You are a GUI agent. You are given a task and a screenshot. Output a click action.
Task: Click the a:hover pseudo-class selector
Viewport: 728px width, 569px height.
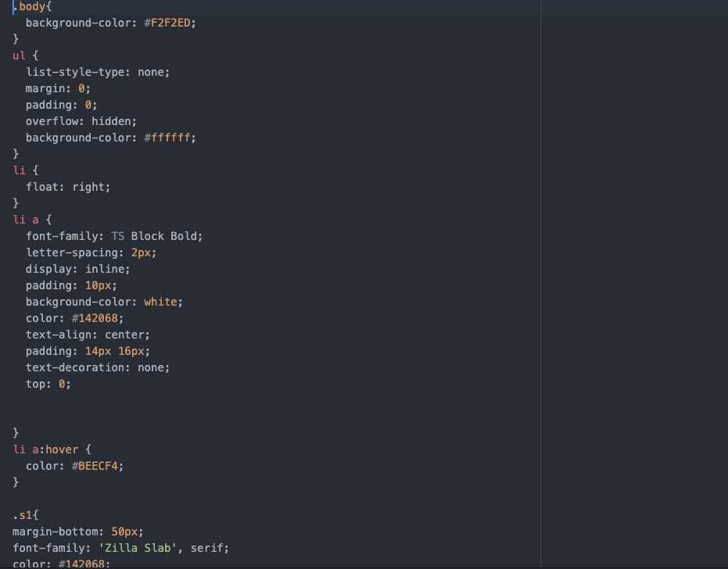(56, 449)
